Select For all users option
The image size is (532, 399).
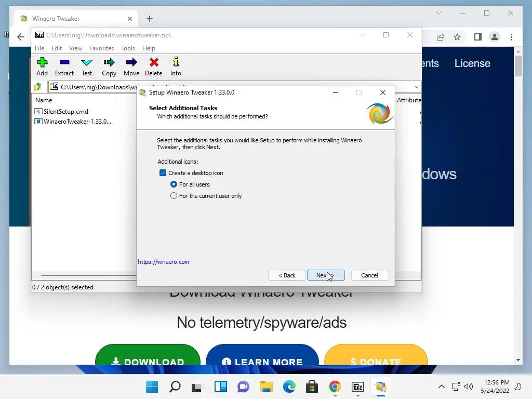pyautogui.click(x=174, y=184)
